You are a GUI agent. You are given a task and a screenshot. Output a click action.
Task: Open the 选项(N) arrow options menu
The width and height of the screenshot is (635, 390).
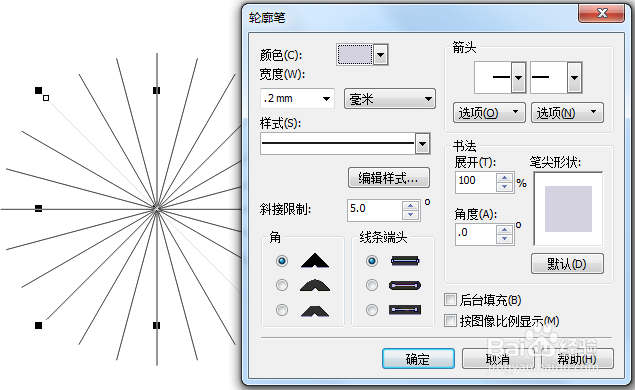567,113
